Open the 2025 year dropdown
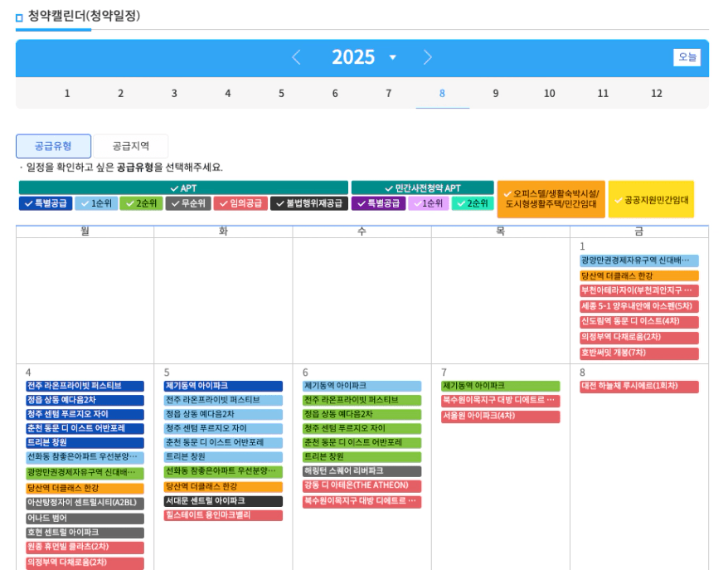728x570 pixels. [x=393, y=57]
